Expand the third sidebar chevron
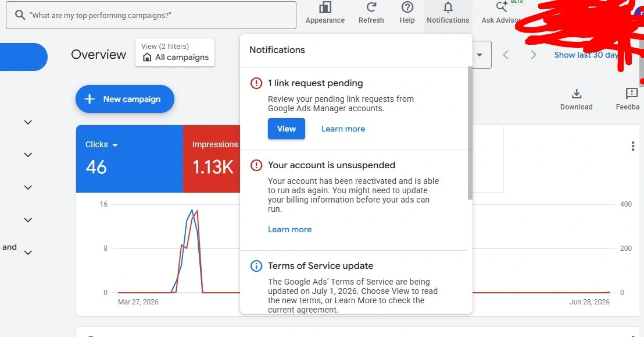This screenshot has height=337, width=644. pos(28,187)
